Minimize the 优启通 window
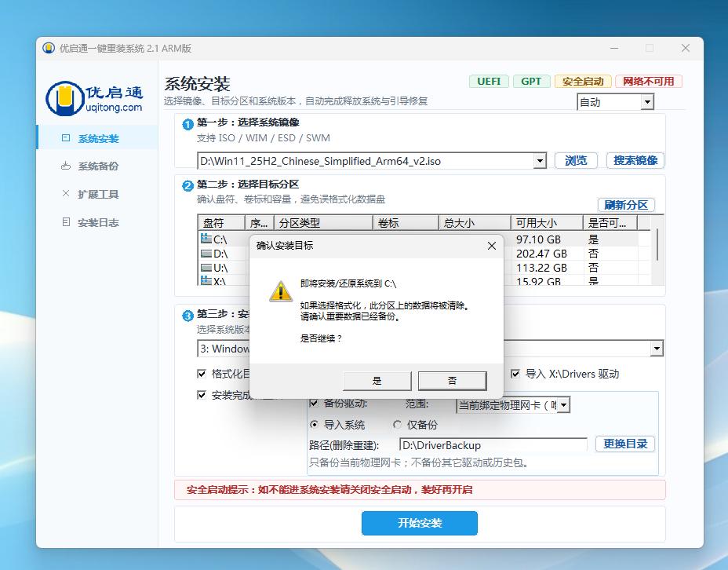Image resolution: width=728 pixels, height=570 pixels. point(614,49)
